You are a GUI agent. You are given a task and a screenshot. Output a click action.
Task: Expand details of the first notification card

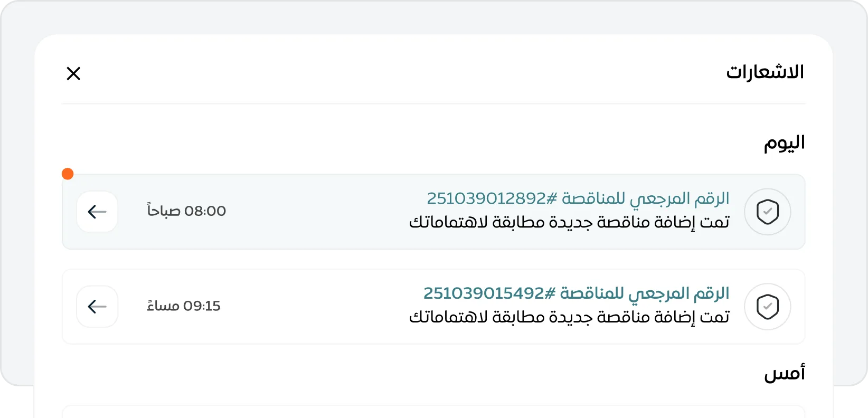click(x=433, y=211)
